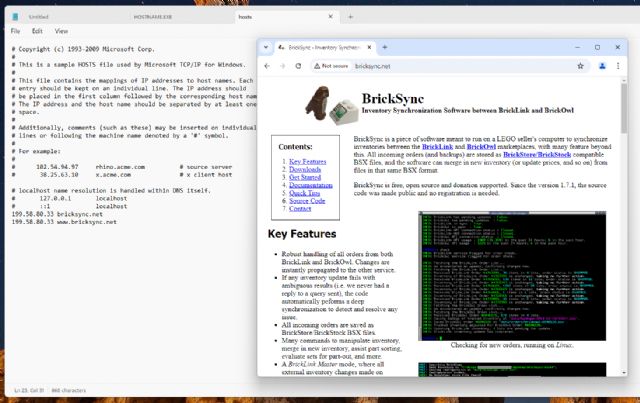Switch to the Untitled Notepad tab
Screen dimensions: 640x403
(40, 17)
